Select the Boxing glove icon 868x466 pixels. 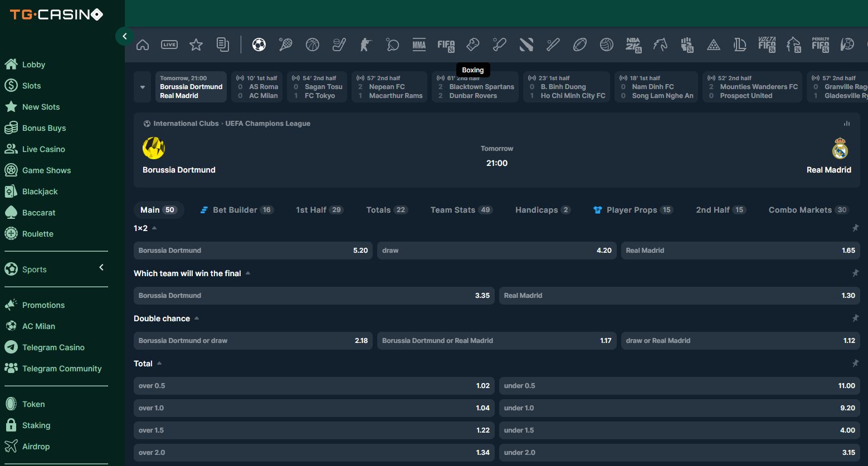pyautogui.click(x=472, y=45)
